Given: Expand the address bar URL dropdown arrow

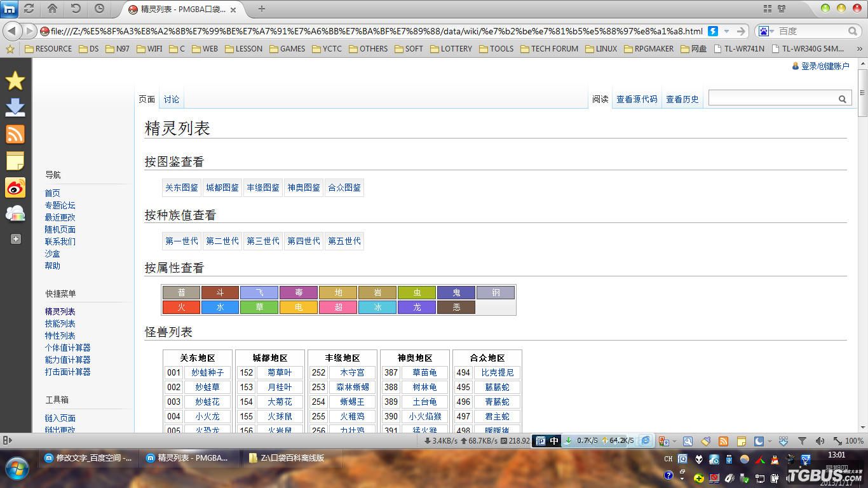Looking at the screenshot, I should point(727,31).
